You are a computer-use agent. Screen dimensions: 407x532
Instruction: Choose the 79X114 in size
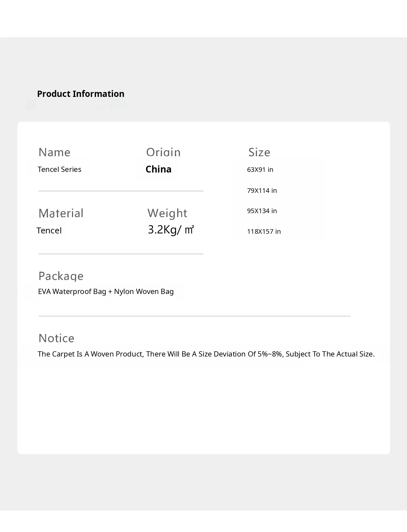click(262, 191)
